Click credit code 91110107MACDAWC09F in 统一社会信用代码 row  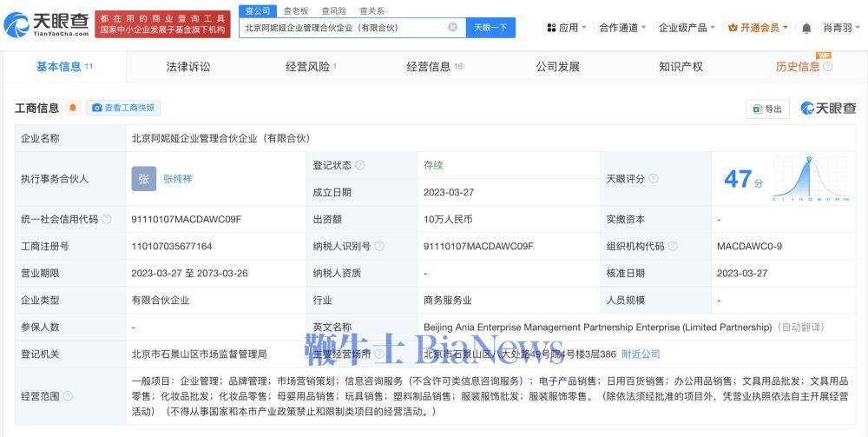pos(186,219)
